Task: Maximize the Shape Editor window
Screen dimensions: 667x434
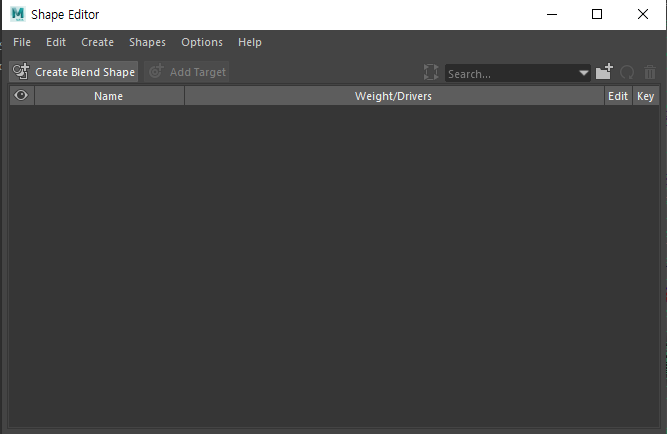Action: pos(597,14)
